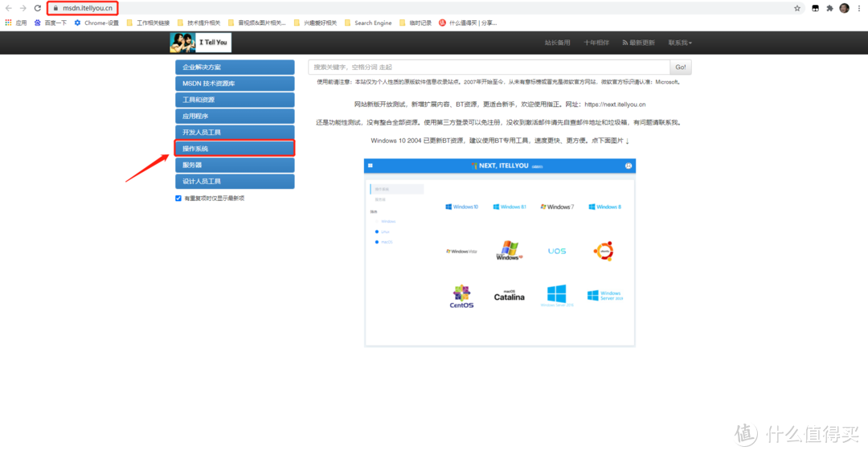Click the Ubuntu logo in preview
This screenshot has width=868, height=455.
coord(604,251)
